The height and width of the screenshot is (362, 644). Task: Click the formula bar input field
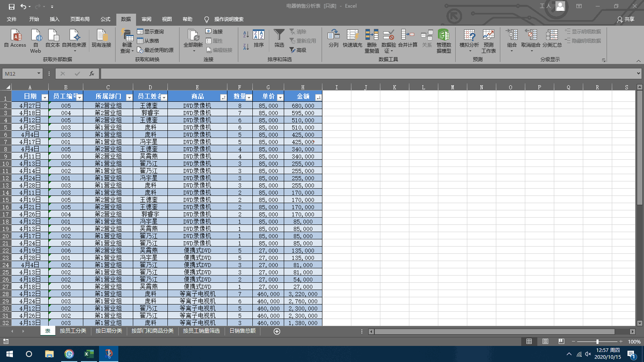(x=367, y=74)
